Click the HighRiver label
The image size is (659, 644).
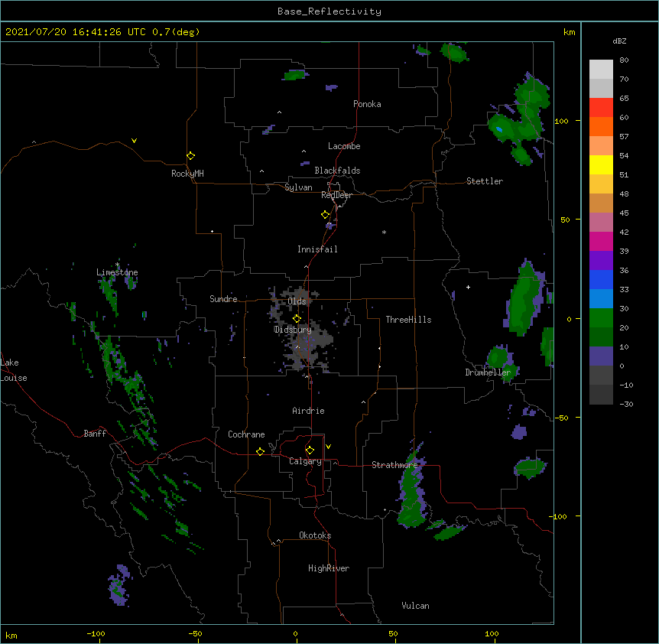(329, 568)
